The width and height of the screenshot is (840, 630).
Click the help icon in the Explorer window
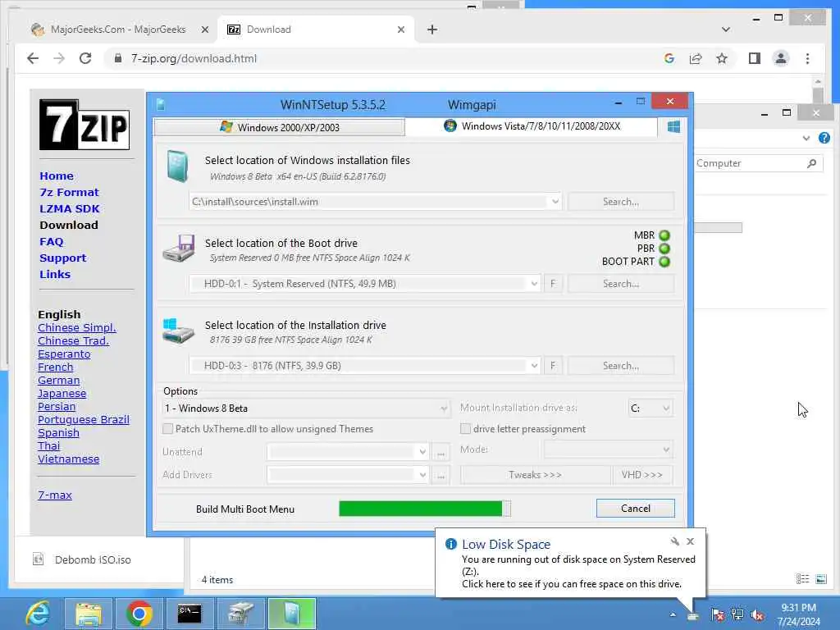coord(824,138)
